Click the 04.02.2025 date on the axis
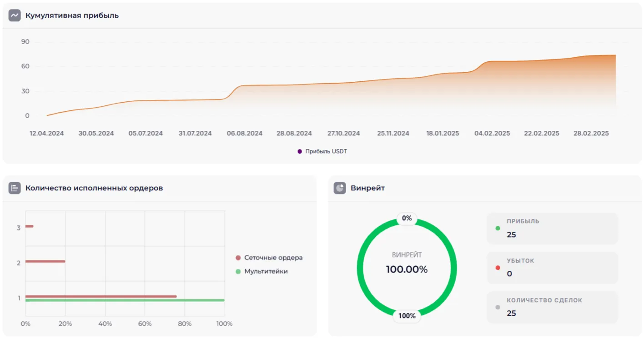Image resolution: width=644 pixels, height=338 pixels. pyautogui.click(x=492, y=134)
